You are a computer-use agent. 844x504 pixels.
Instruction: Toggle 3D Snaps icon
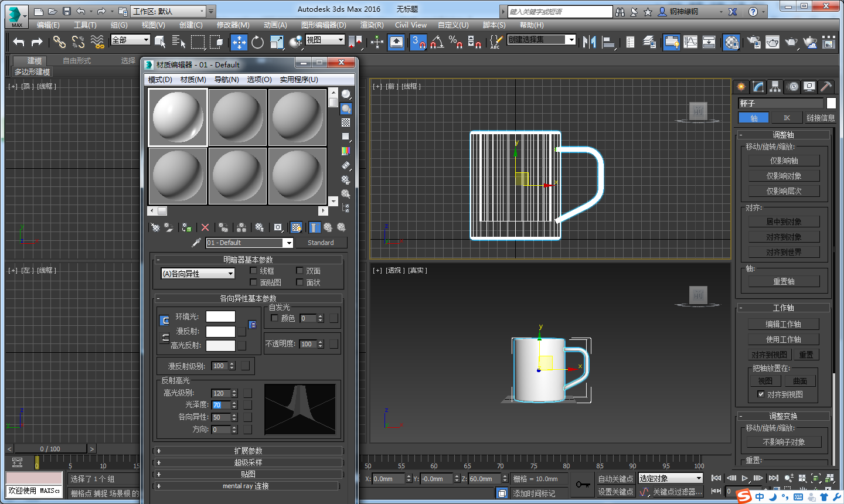(418, 42)
